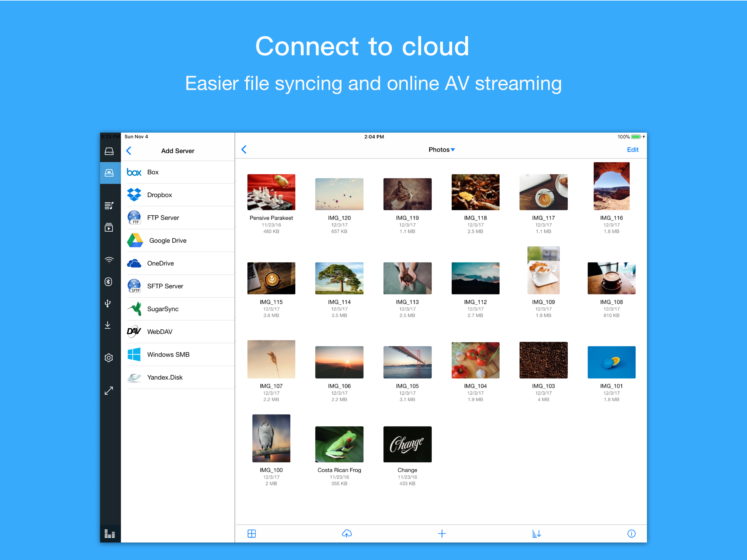
Task: Click the cloud upload toolbar icon
Action: 347,533
